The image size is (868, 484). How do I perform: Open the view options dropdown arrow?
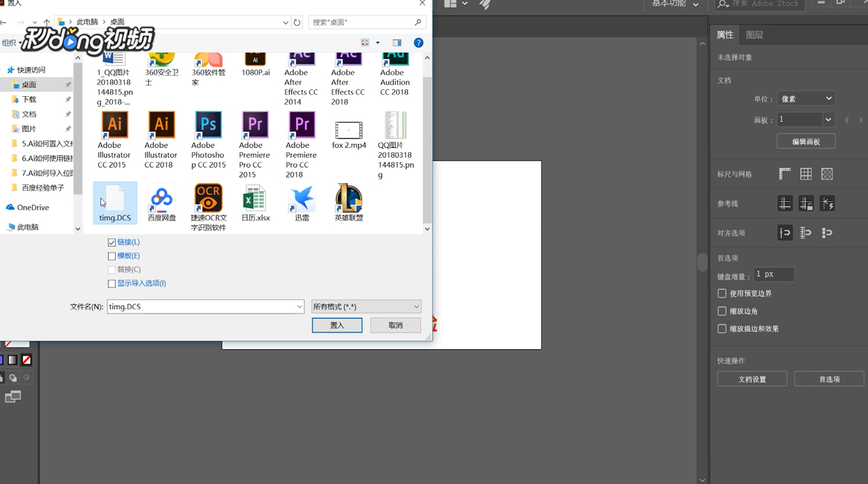tap(378, 43)
